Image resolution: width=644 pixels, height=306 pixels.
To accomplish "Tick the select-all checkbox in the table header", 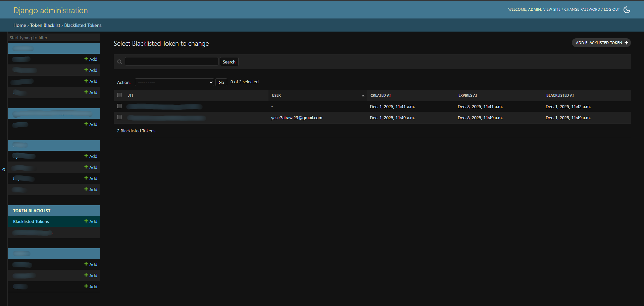I will (119, 95).
